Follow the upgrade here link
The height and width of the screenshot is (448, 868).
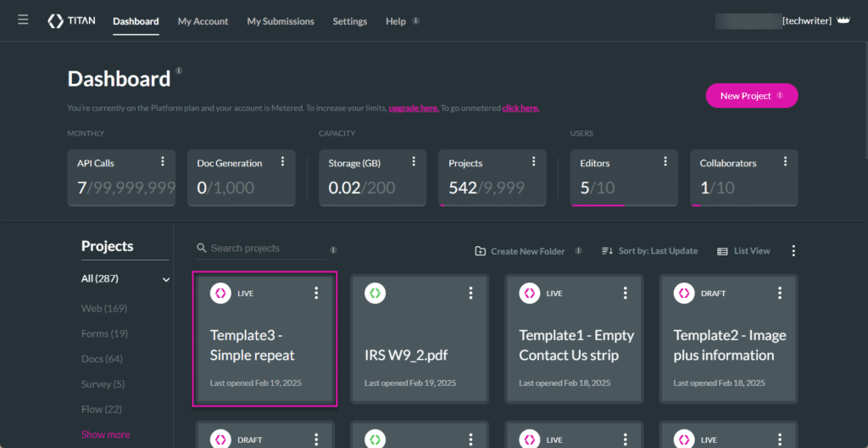(x=414, y=109)
